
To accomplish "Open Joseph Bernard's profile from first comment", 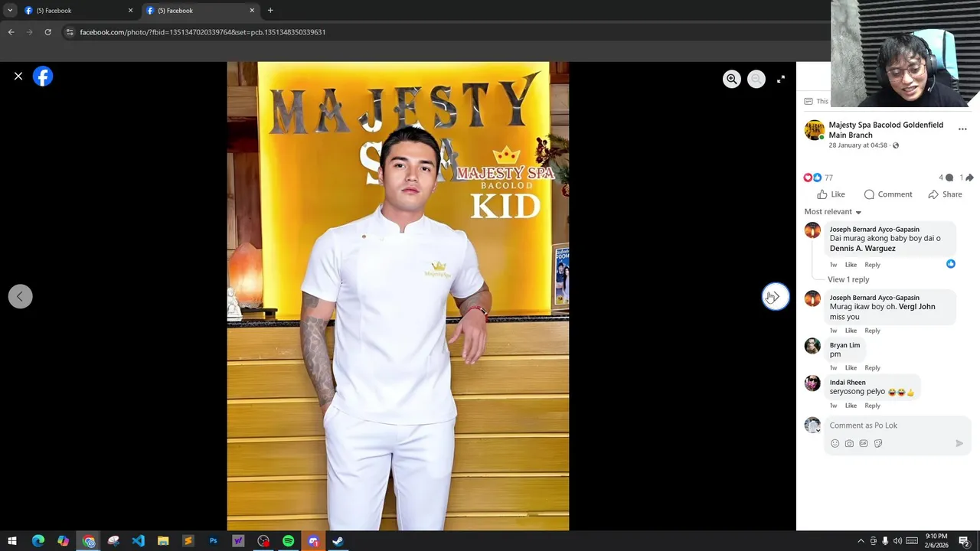I will point(874,229).
